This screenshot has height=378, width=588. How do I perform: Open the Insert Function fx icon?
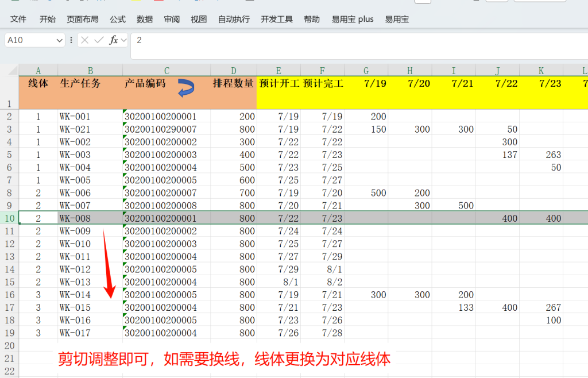pos(113,40)
